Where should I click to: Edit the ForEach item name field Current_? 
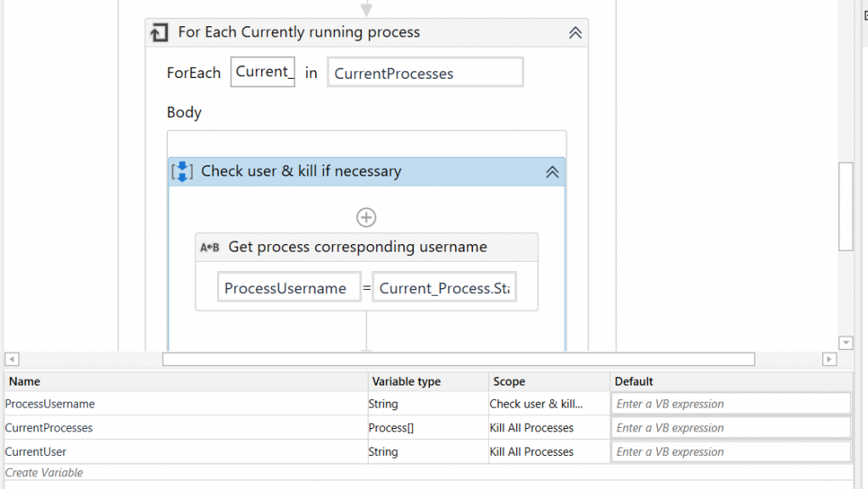tap(263, 72)
